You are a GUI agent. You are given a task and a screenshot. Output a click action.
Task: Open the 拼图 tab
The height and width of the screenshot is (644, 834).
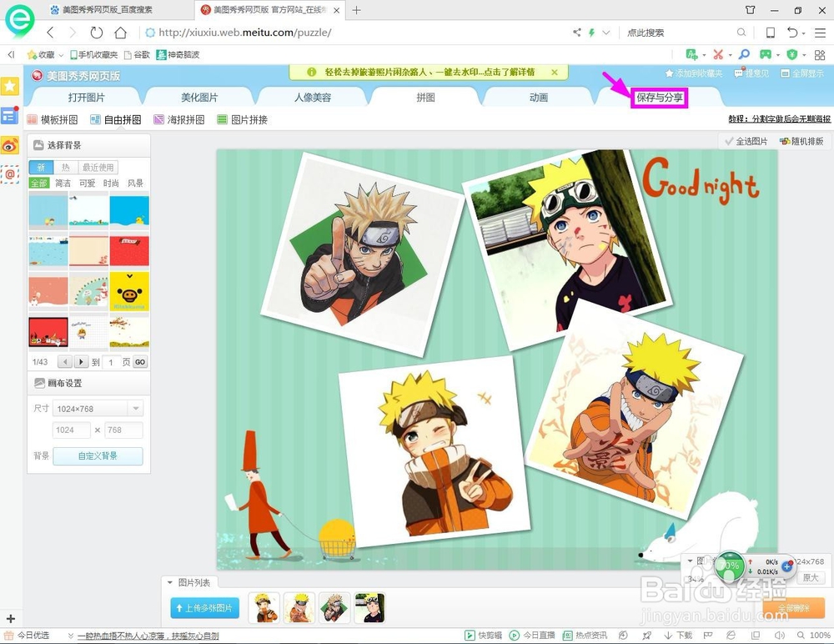(425, 98)
